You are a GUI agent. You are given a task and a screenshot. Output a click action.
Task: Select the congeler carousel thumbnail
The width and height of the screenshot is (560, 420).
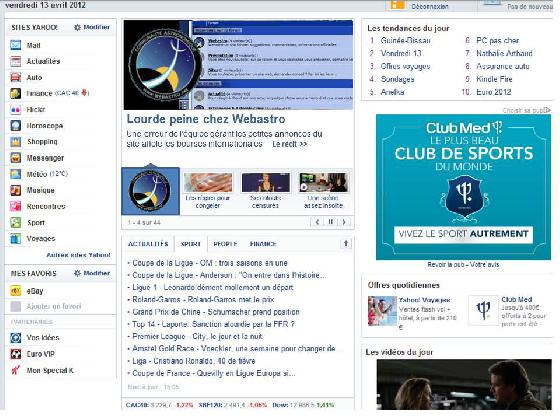point(208,190)
